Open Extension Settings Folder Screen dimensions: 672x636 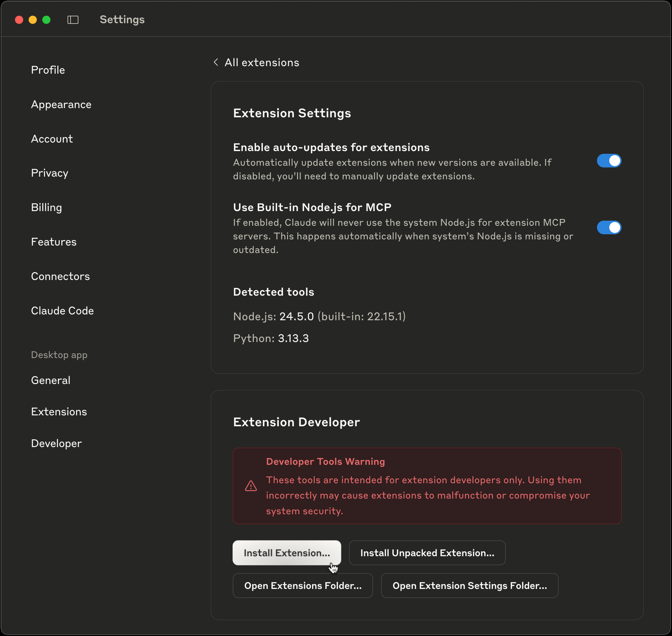[469, 586]
